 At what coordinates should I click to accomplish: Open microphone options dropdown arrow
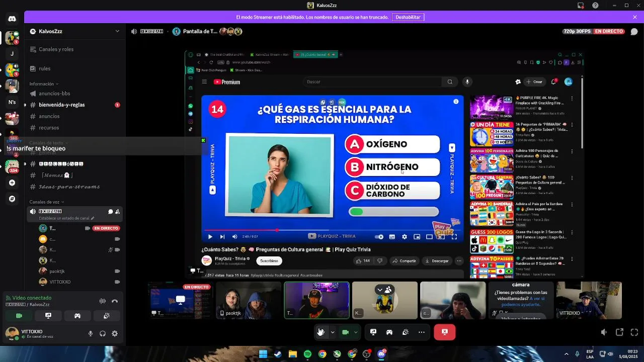[333, 332]
